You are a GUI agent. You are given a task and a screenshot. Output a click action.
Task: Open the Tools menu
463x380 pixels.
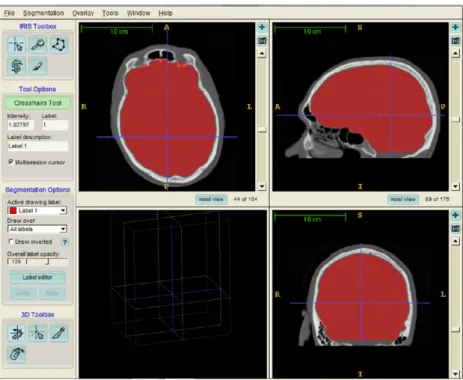tap(110, 13)
